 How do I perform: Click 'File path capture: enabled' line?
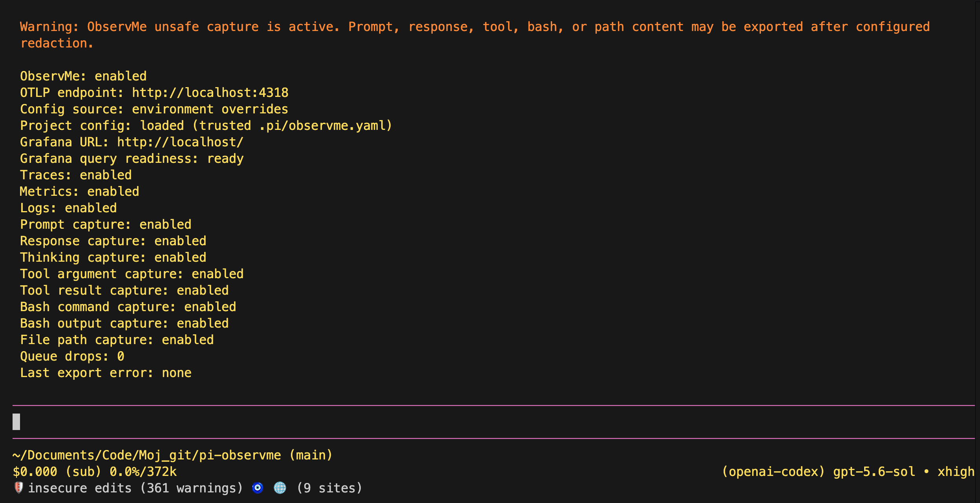(117, 340)
